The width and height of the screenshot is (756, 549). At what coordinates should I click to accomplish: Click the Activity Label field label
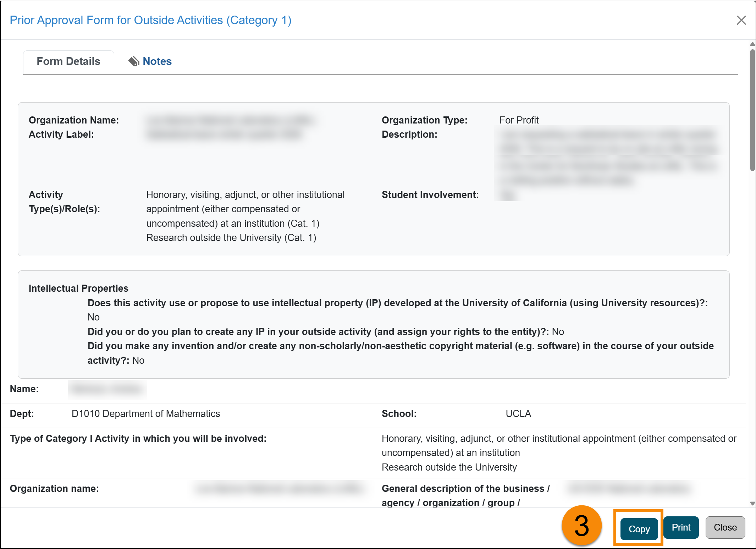click(x=61, y=134)
